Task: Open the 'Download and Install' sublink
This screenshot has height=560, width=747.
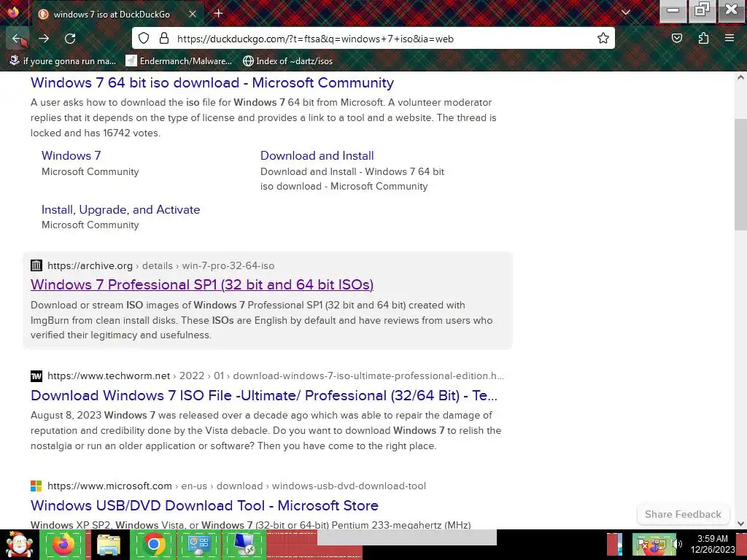Action: [x=317, y=156]
